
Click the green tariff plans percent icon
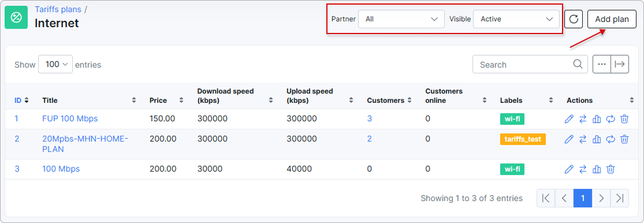[16, 17]
